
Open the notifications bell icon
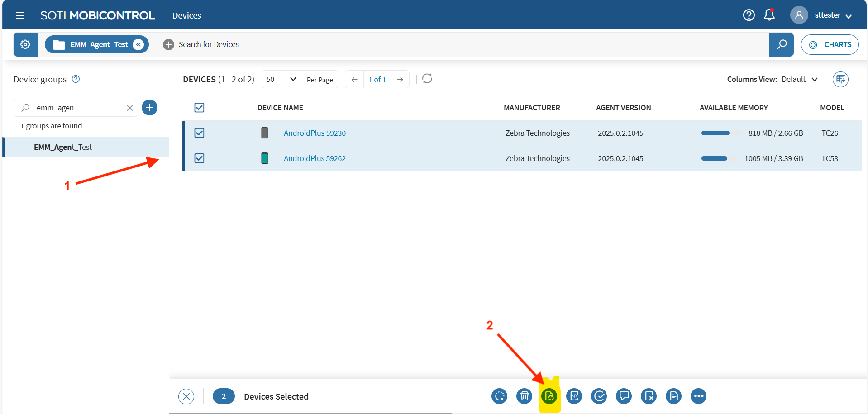[x=769, y=15]
